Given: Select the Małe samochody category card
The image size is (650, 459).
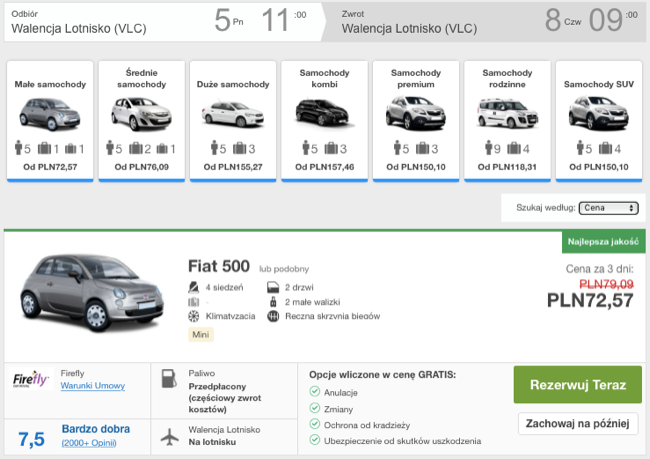Looking at the screenshot, I should tap(50, 121).
